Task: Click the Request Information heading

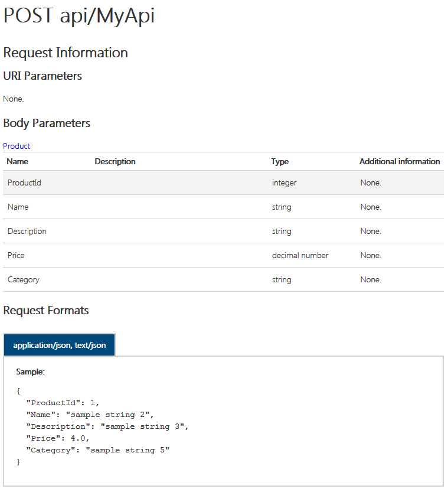Action: (66, 53)
